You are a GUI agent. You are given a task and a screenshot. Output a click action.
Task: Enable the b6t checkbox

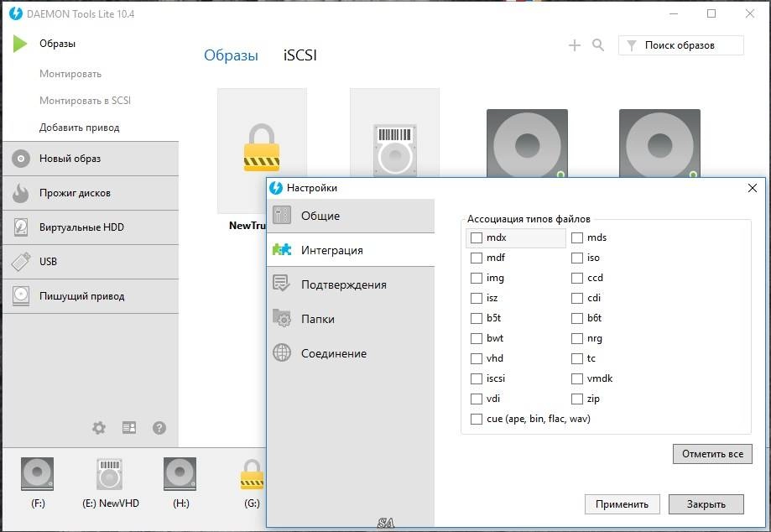coord(576,319)
